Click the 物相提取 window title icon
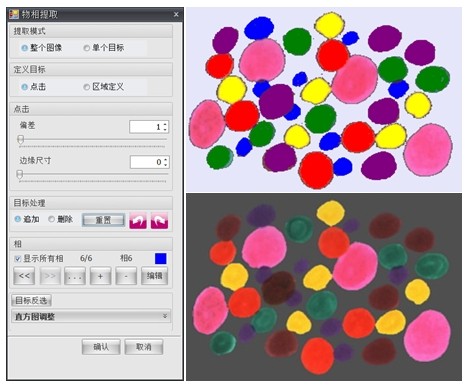Viewport: 468px width, 387px height. [x=14, y=14]
